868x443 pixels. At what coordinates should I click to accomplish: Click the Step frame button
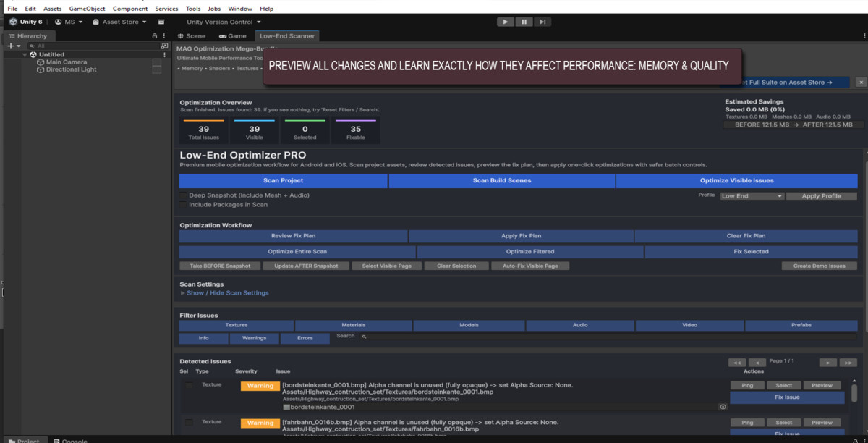(542, 22)
